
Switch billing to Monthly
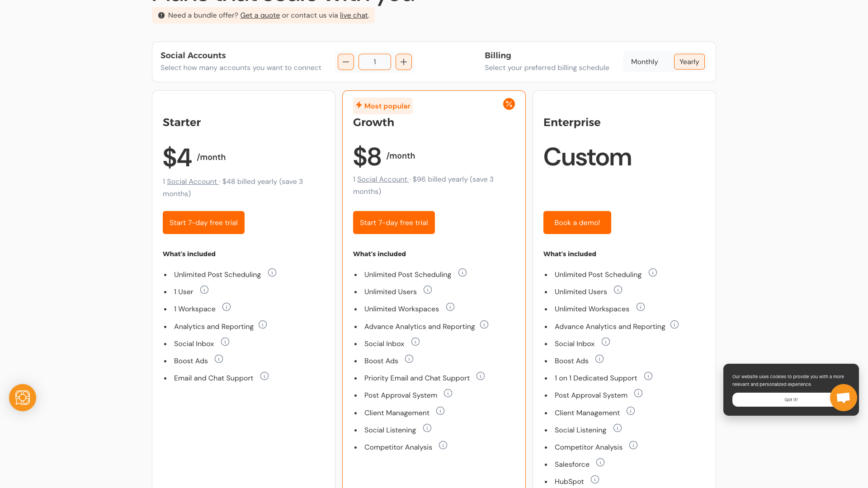pyautogui.click(x=644, y=62)
